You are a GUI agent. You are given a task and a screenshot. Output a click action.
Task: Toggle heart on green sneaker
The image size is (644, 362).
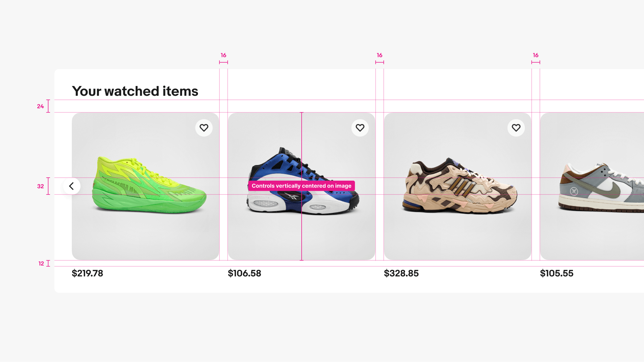tap(204, 128)
